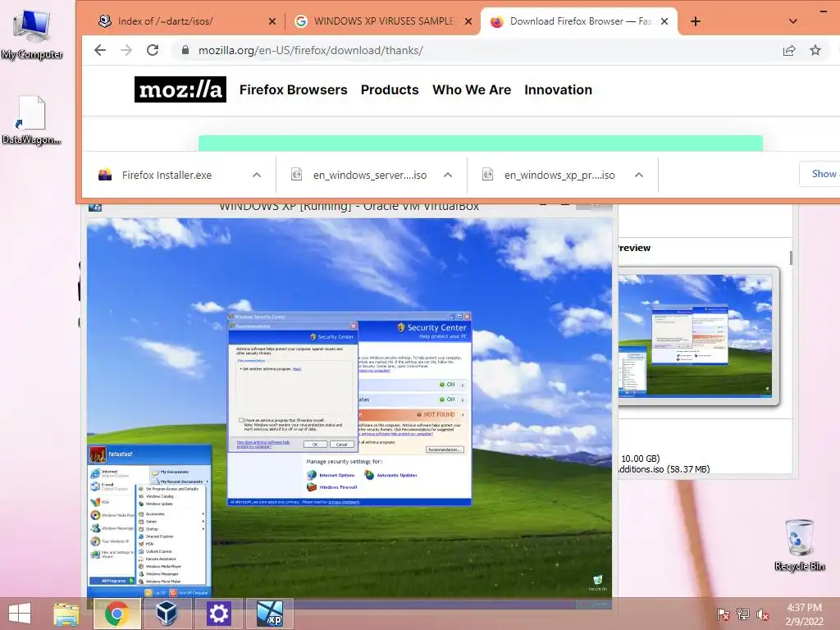Click the Mozilla logo
The width and height of the screenshot is (840, 630).
(180, 89)
